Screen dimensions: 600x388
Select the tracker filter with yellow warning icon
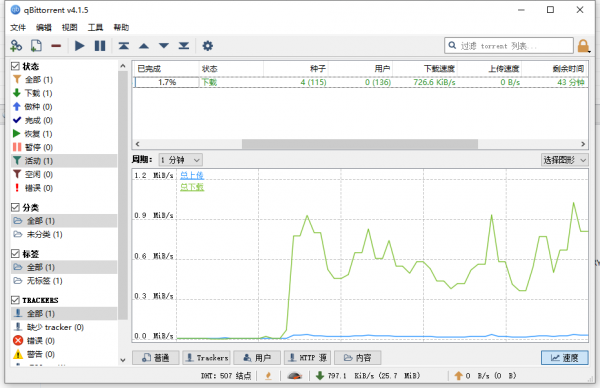coord(34,354)
